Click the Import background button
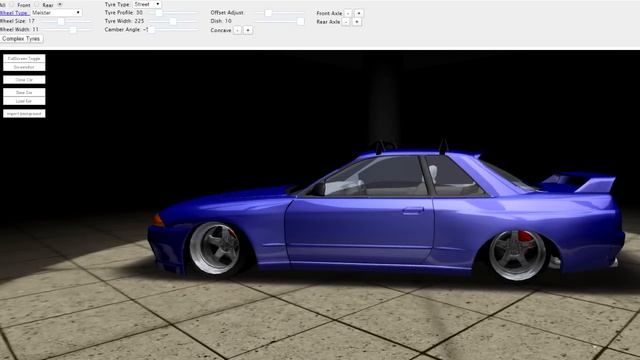 click(x=24, y=113)
